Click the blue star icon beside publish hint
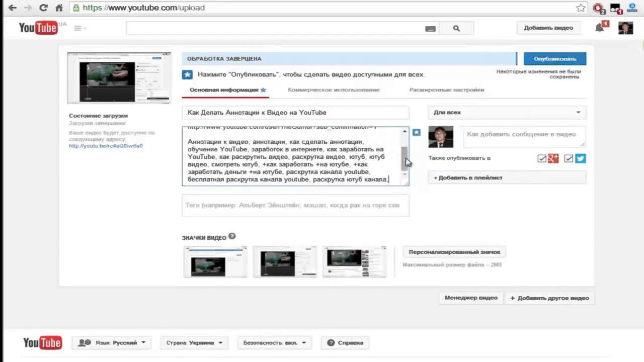Image resolution: width=644 pixels, height=362 pixels. point(187,74)
